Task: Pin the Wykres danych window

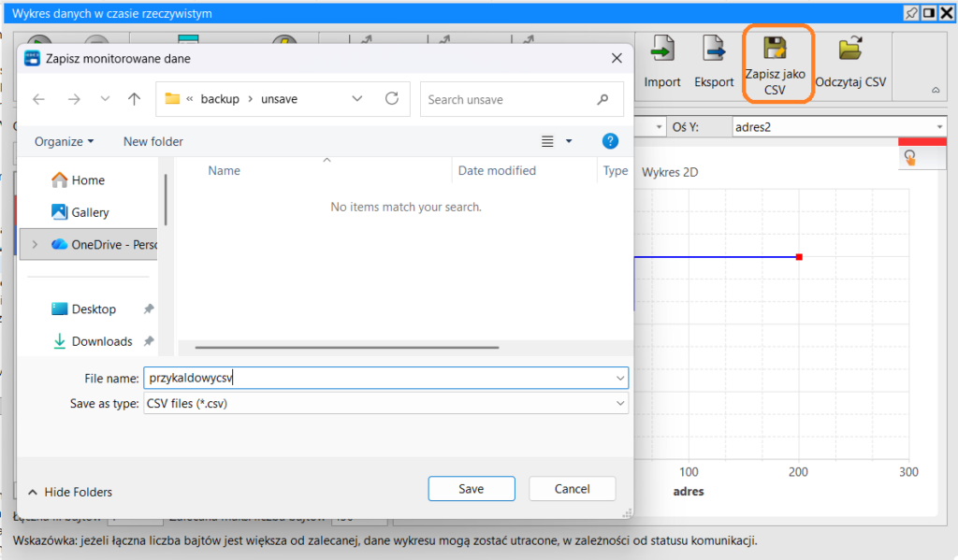Action: tap(911, 13)
